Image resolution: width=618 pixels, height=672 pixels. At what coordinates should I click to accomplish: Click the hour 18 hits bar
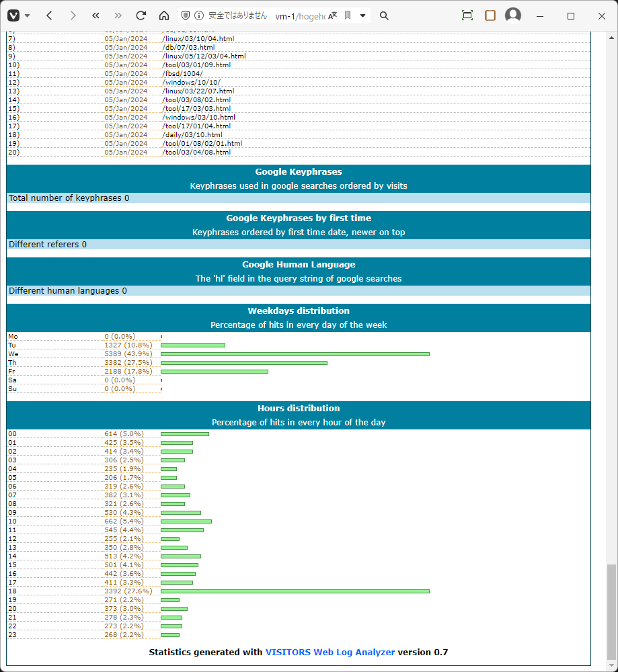pyautogui.click(x=295, y=591)
